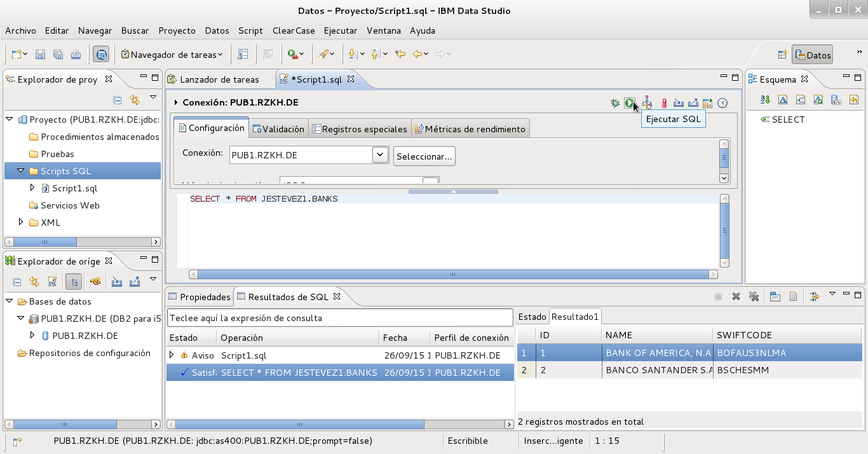Open the Métricas de rendimiento tab
868x454 pixels.
[x=470, y=129]
